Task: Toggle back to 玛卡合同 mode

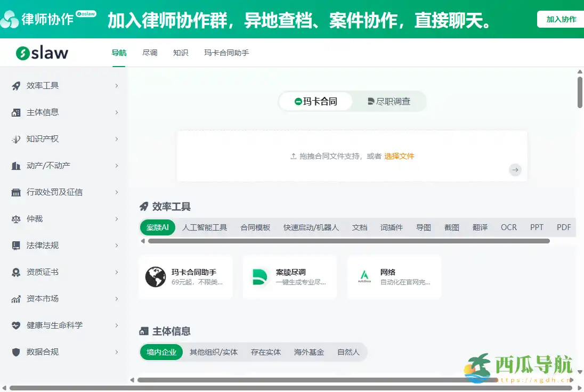Action: coord(317,101)
